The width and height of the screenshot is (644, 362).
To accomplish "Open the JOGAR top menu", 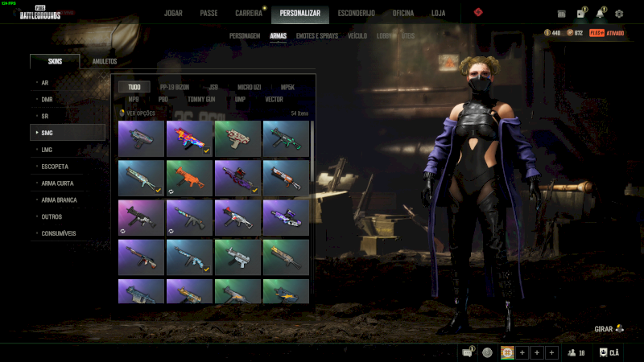I will [173, 13].
